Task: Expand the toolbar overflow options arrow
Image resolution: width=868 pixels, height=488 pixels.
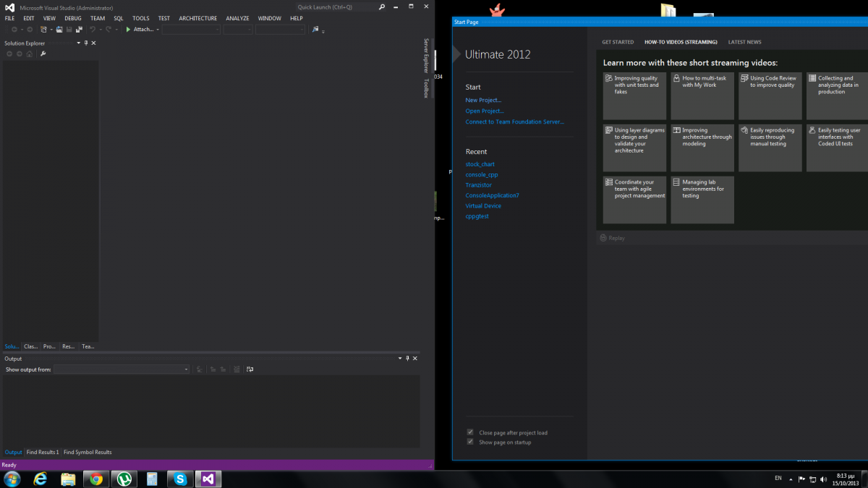Action: coord(323,31)
